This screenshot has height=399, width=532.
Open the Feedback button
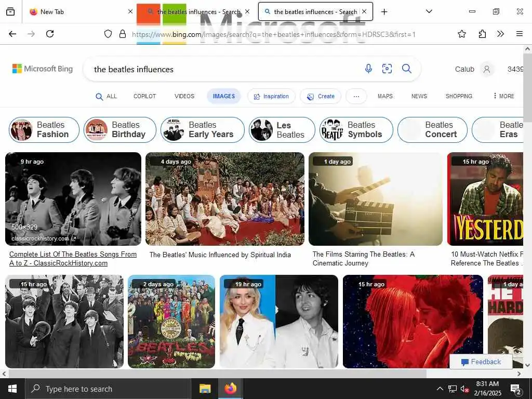(481, 362)
